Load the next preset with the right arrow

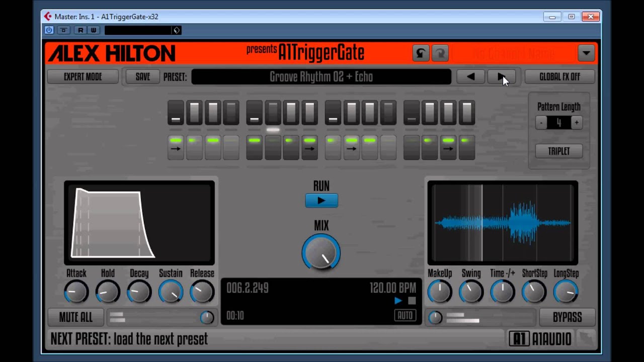502,77
